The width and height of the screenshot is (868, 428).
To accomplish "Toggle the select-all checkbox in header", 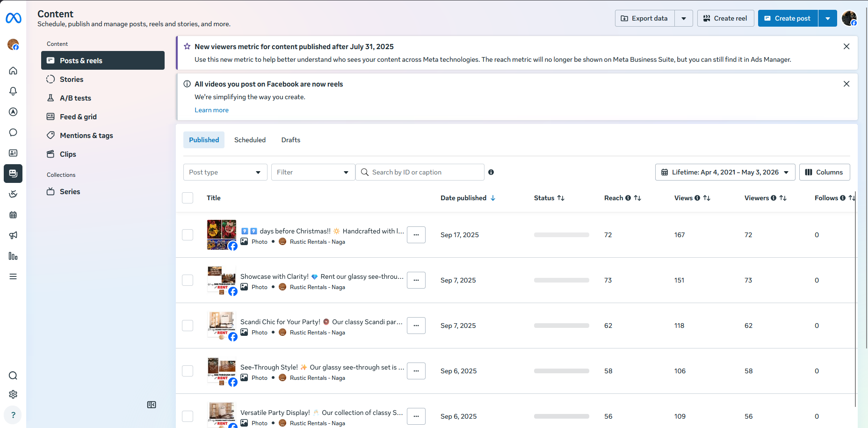I will 188,198.
